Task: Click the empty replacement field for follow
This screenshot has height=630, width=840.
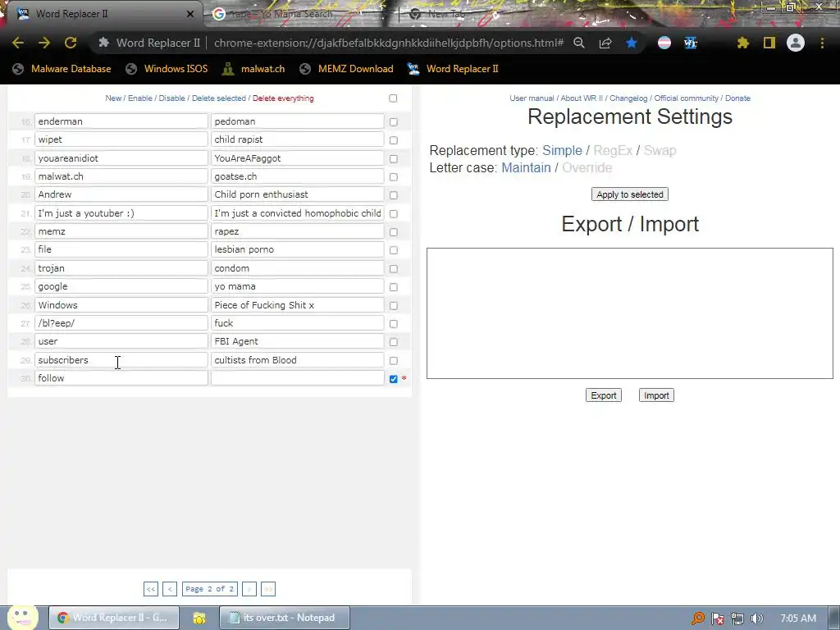Action: (297, 378)
